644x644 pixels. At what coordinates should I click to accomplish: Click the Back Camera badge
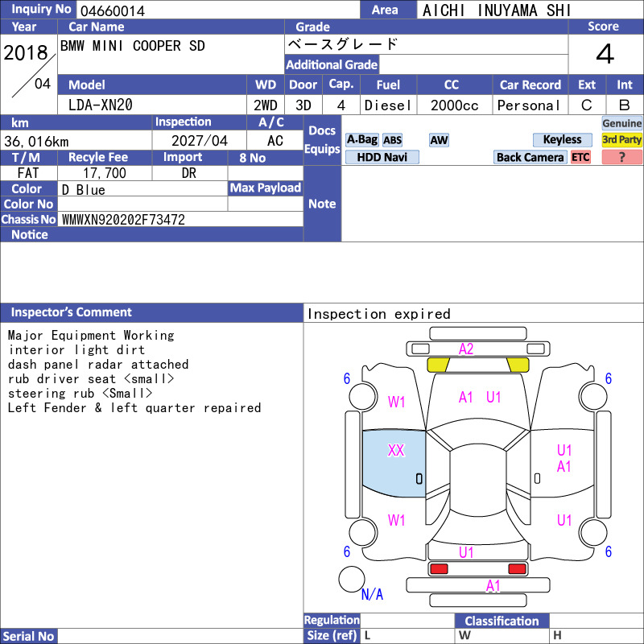(x=530, y=157)
